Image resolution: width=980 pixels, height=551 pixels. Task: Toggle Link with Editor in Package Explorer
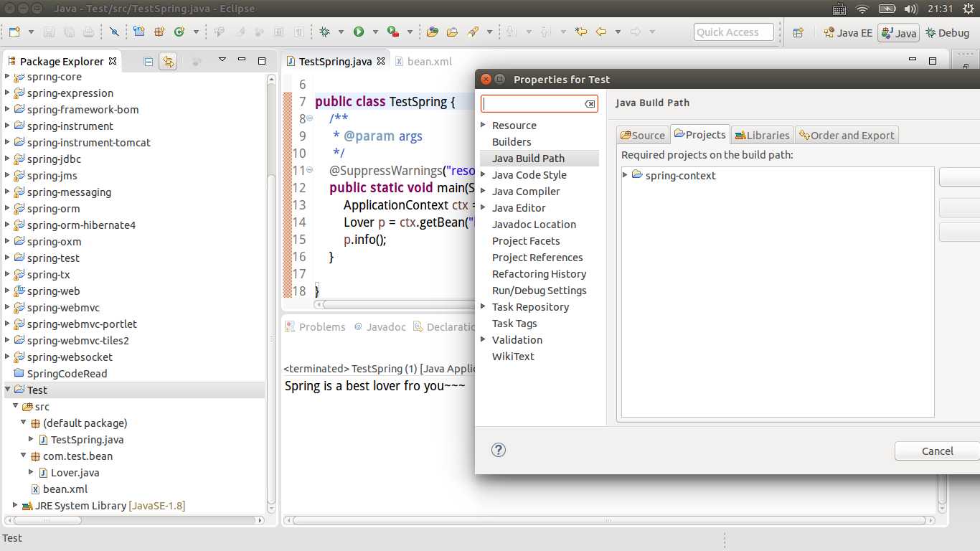click(168, 61)
